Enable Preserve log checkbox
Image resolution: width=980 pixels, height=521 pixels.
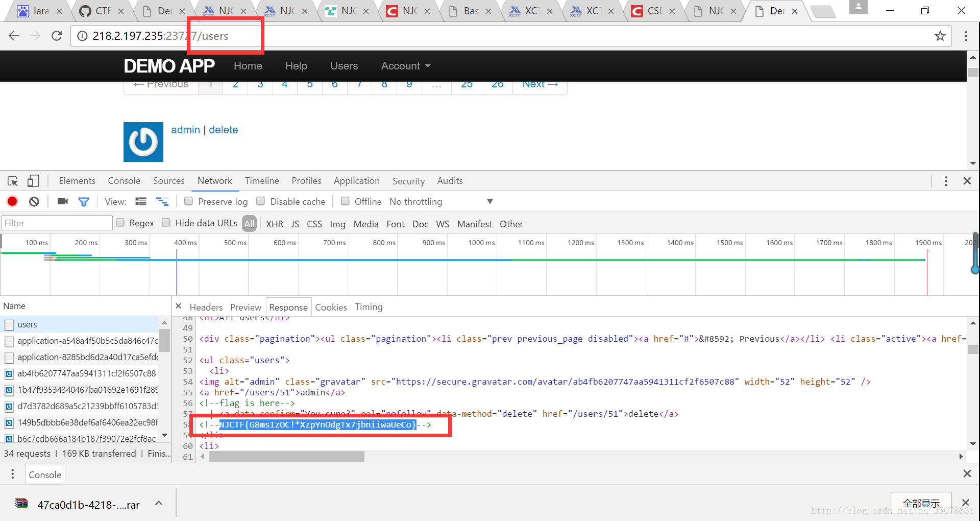[188, 201]
